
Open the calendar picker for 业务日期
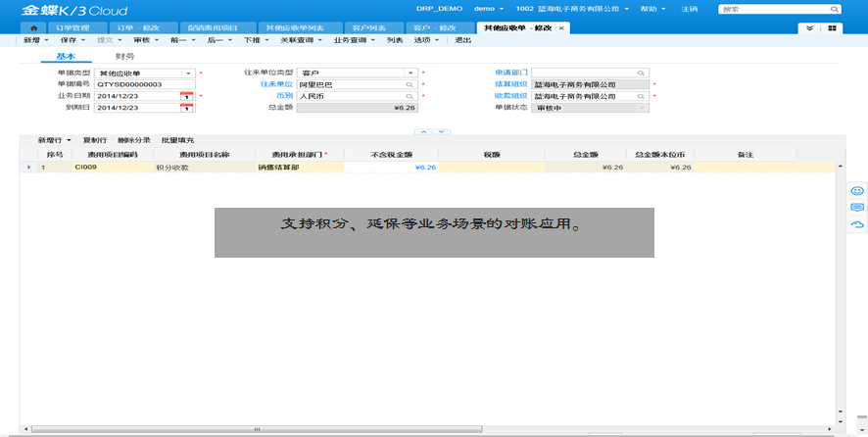(x=186, y=96)
